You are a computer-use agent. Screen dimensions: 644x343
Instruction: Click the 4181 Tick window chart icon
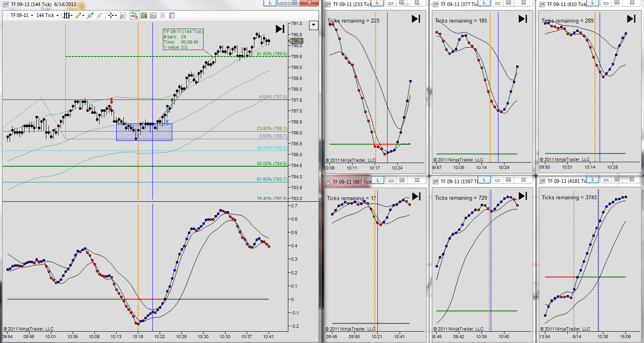[x=542, y=181]
